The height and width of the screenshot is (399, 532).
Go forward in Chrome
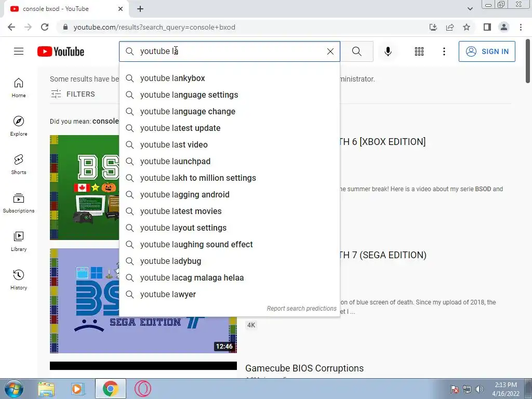(28, 27)
